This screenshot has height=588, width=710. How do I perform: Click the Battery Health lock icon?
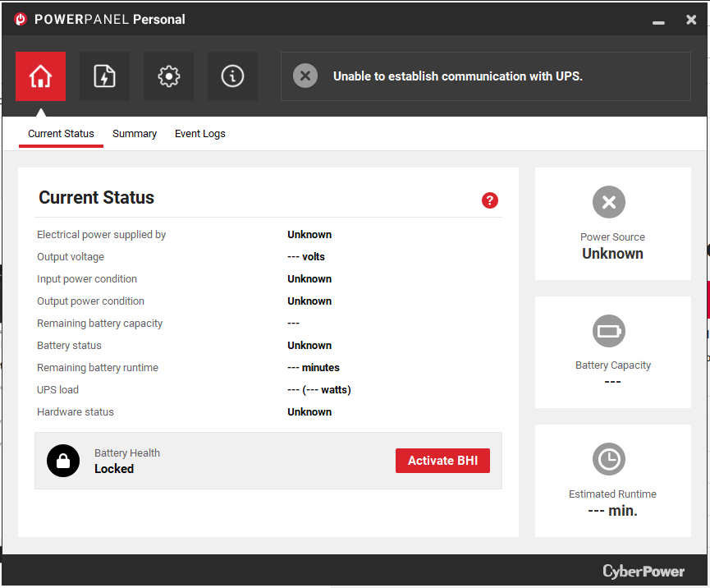point(63,461)
